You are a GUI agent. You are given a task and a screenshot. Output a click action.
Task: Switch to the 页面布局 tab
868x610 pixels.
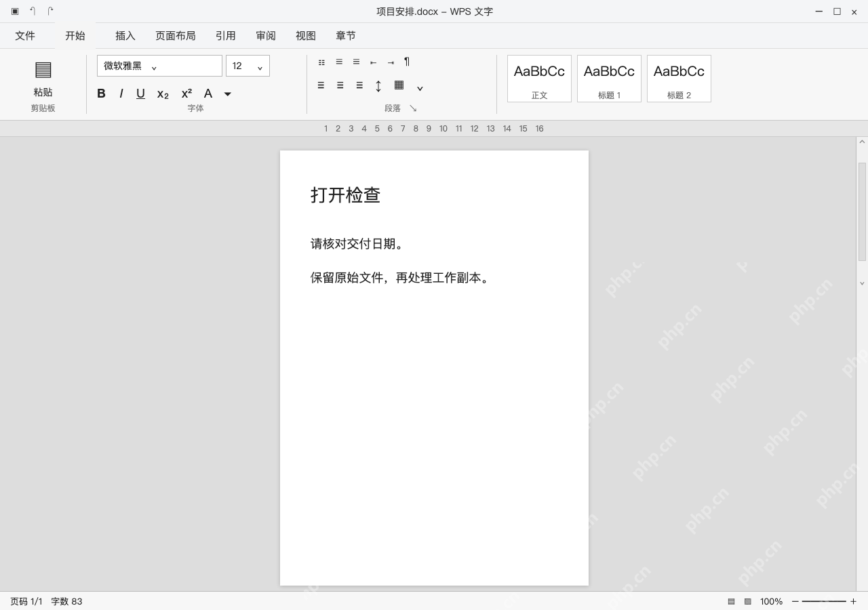click(x=176, y=36)
